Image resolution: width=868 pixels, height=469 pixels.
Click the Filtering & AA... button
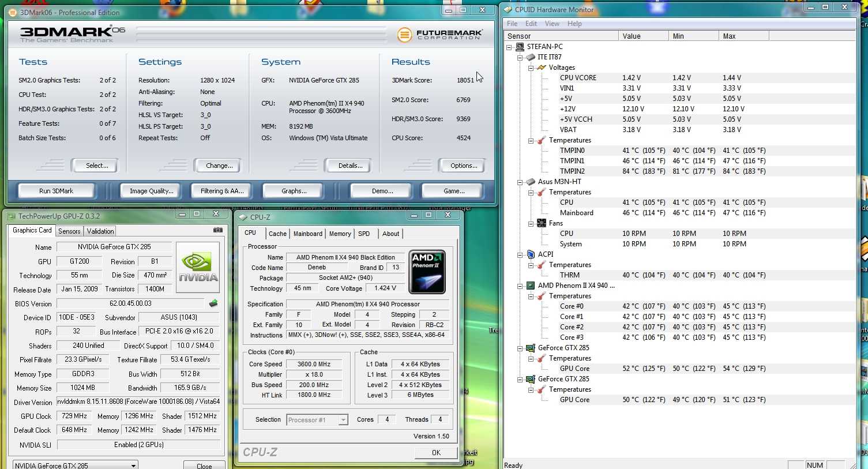pos(222,191)
